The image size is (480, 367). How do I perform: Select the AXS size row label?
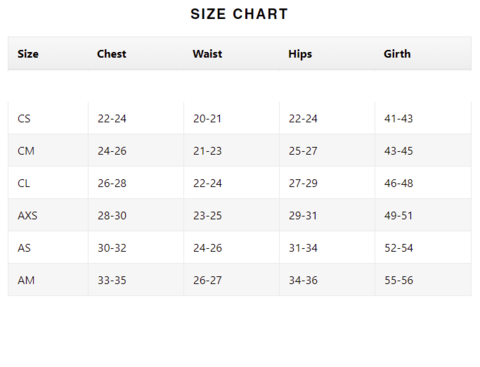(27, 216)
